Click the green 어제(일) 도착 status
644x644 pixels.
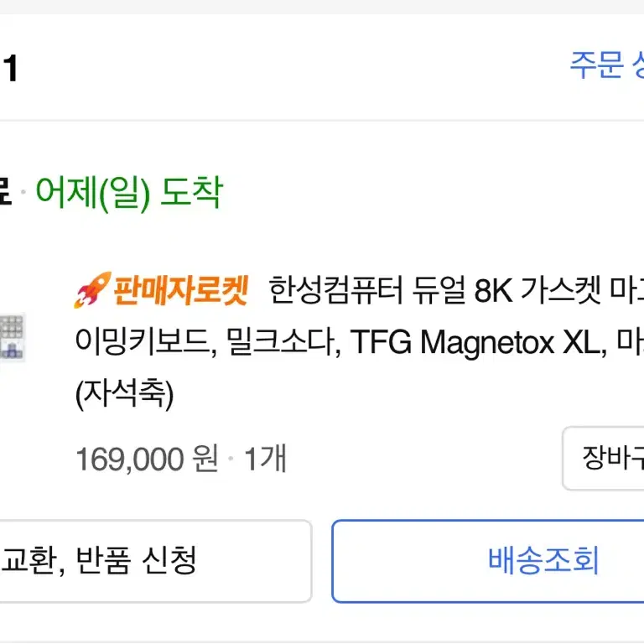[x=129, y=192]
